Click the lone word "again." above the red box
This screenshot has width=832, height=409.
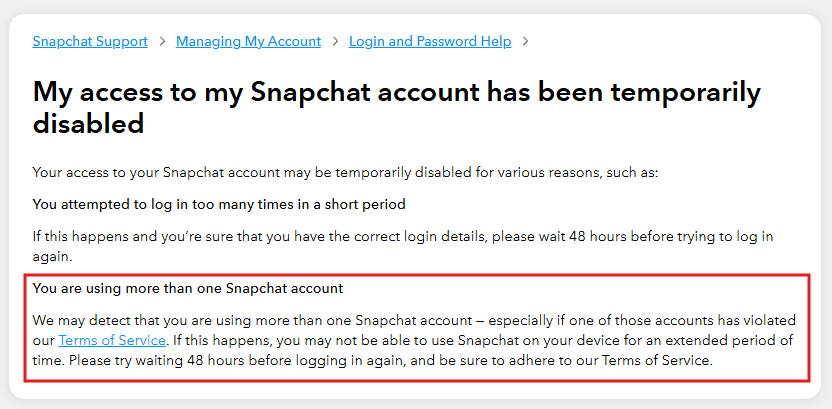pos(52,254)
